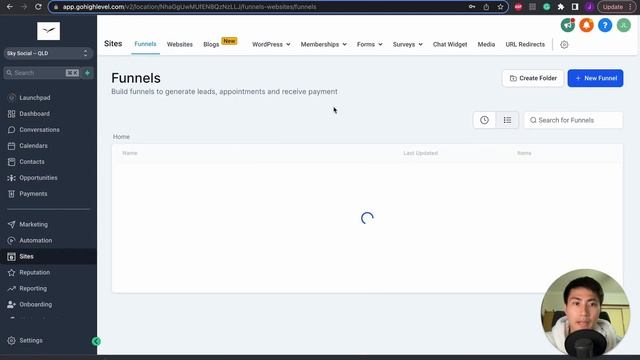Click the Create Folder button
The height and width of the screenshot is (360, 640).
(533, 78)
